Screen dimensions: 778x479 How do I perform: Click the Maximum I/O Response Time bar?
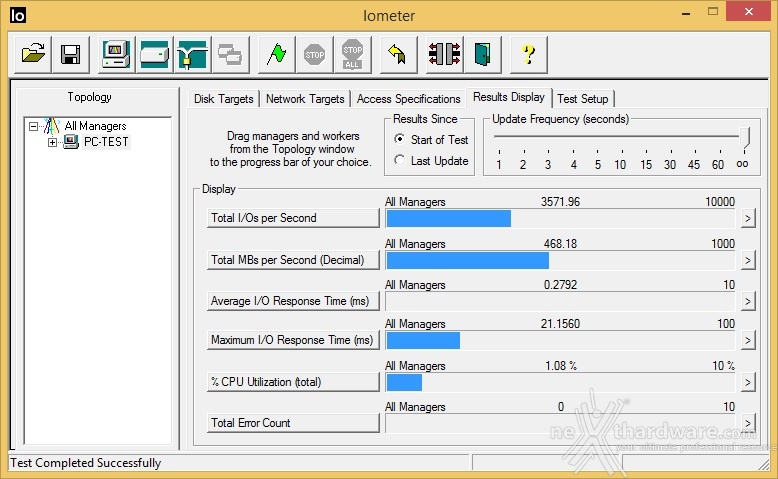point(560,341)
